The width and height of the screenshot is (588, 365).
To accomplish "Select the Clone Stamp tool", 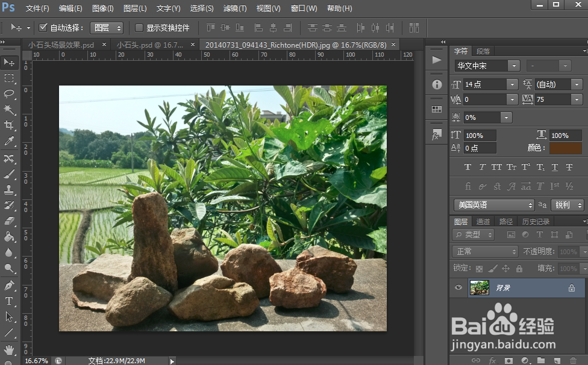I will (9, 190).
